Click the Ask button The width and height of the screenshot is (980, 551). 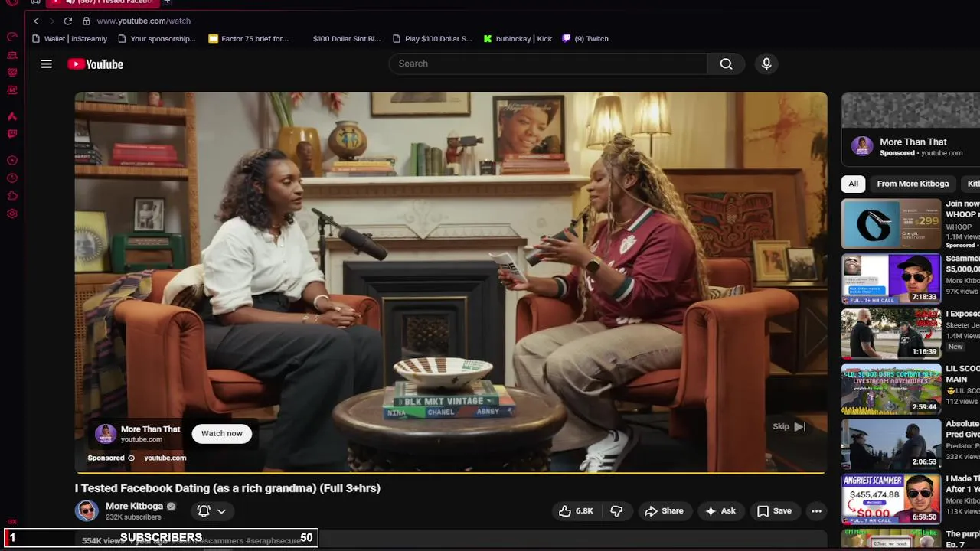tap(720, 511)
